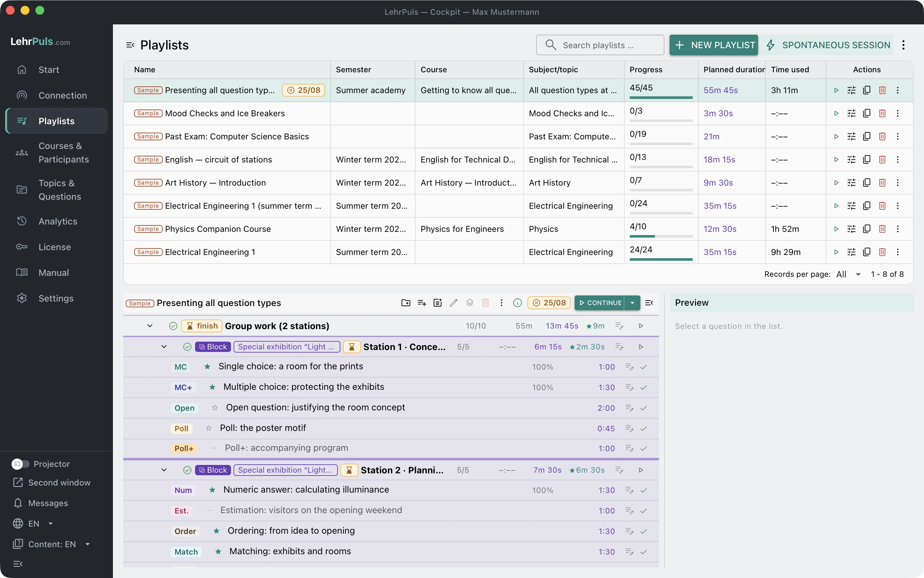The height and width of the screenshot is (578, 924).
Task: Click the CONTINUE button
Action: [x=599, y=303]
